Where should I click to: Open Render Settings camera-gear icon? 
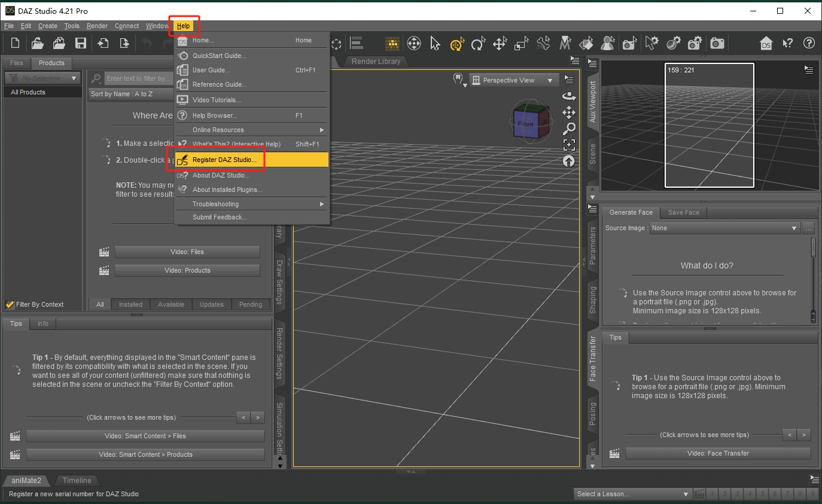tap(695, 43)
